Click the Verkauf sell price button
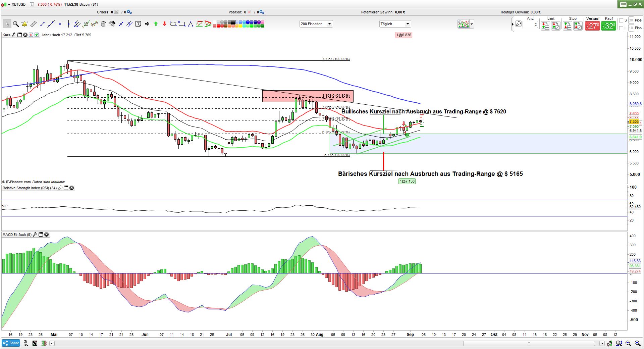 pos(592,26)
